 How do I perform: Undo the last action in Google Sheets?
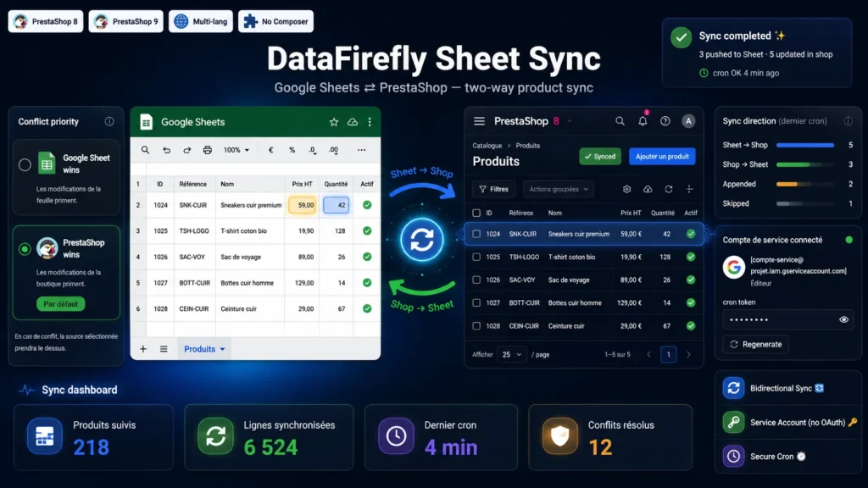166,150
